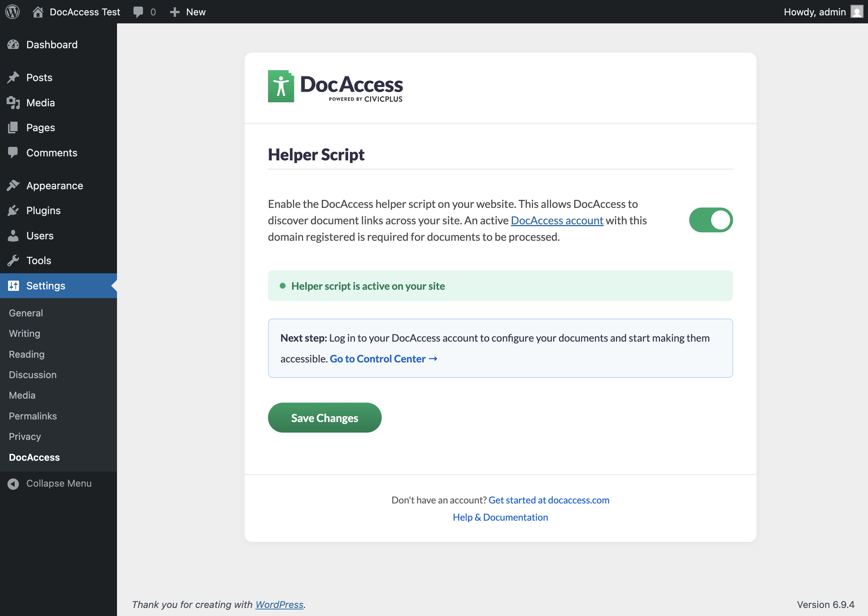Click the DocAccess green accessibility logo
The height and width of the screenshot is (616, 868).
point(281,86)
